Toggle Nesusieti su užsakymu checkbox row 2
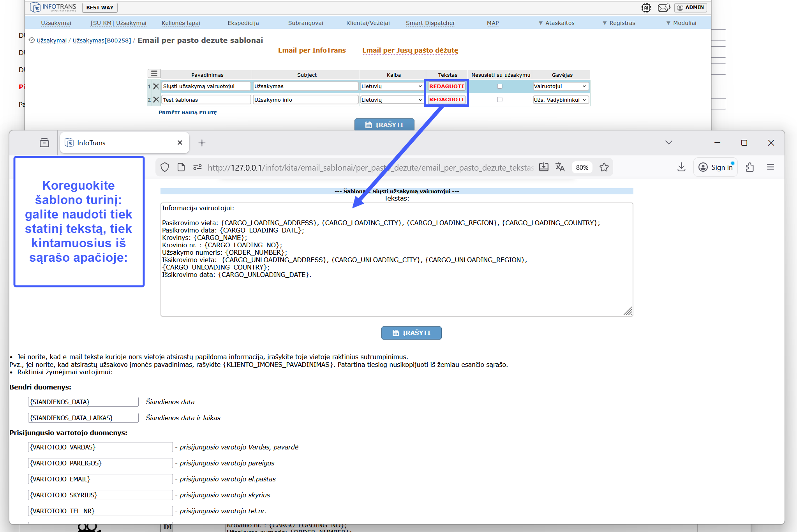Viewport: 797px width, 532px height. pyautogui.click(x=500, y=100)
